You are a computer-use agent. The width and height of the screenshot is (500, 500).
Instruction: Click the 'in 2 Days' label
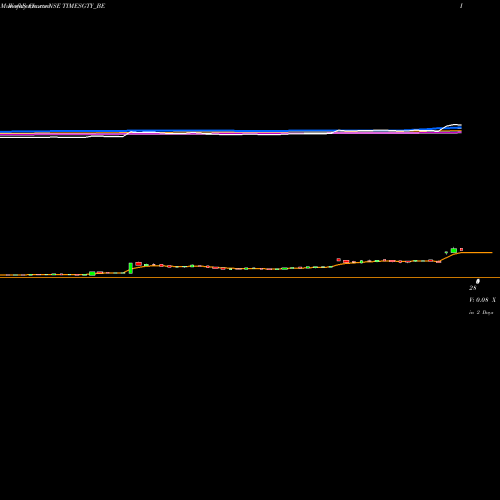click(x=481, y=312)
